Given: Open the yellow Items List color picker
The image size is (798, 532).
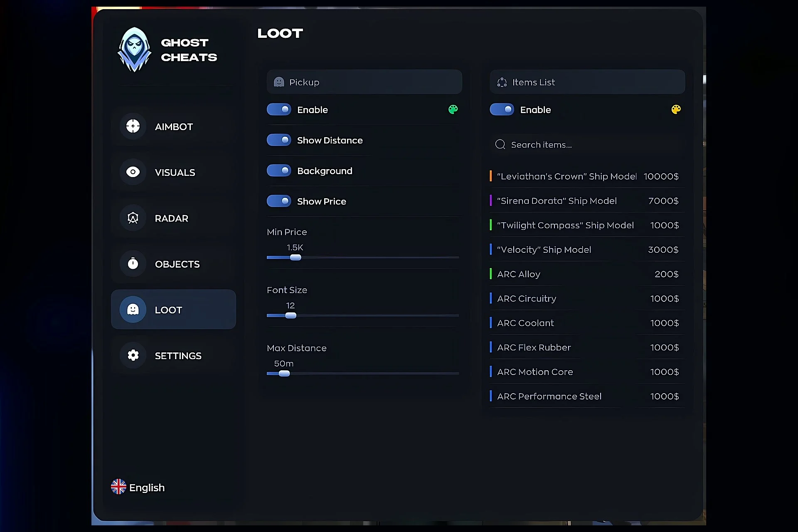Looking at the screenshot, I should pos(676,109).
